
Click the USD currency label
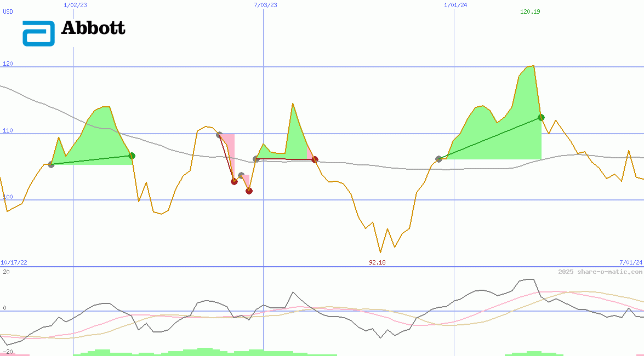tap(8, 12)
